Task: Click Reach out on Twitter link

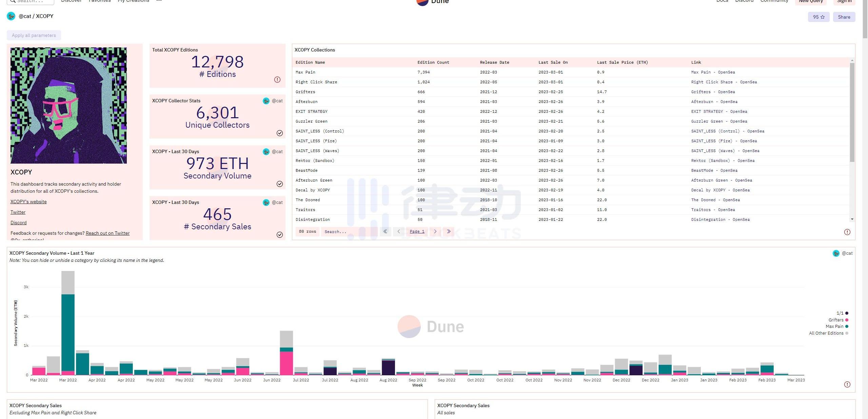Action: coord(107,233)
